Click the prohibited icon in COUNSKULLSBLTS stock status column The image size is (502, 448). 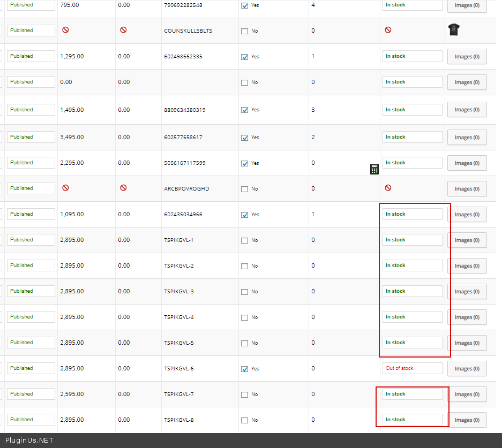coord(388,30)
